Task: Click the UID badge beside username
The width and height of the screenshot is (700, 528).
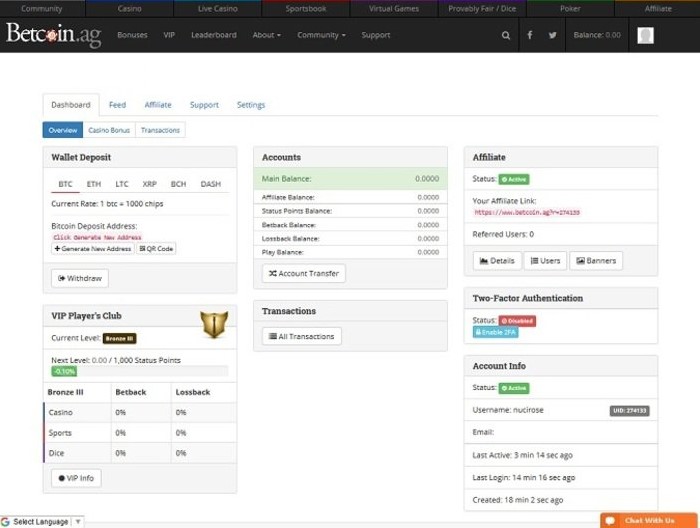Action: [629, 411]
